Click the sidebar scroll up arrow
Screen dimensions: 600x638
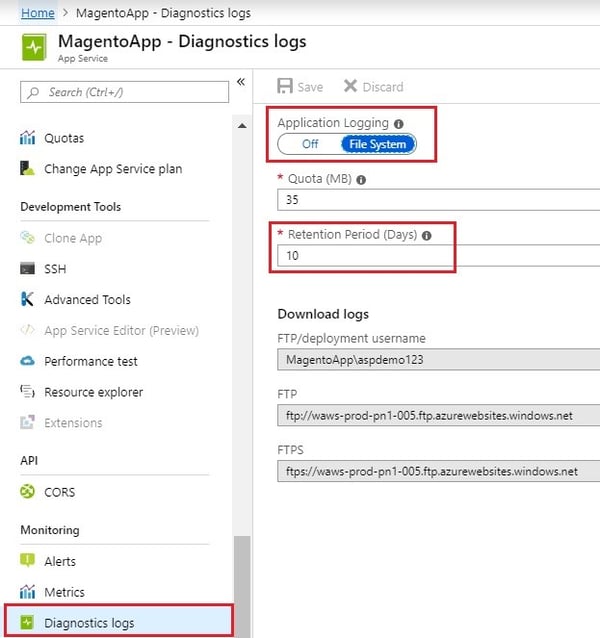pos(242,126)
